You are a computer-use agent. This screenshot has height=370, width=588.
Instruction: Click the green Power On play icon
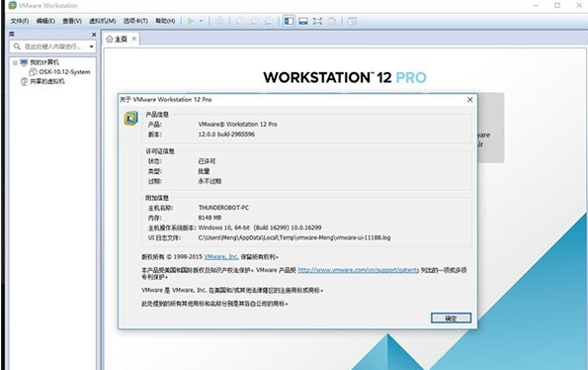click(191, 21)
